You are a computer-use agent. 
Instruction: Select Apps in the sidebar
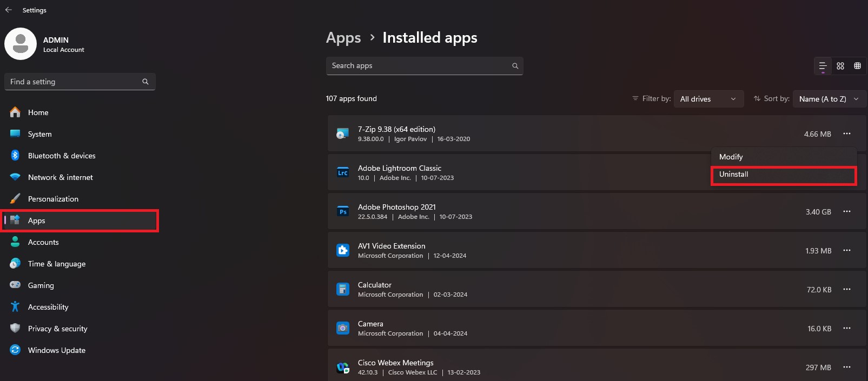[x=79, y=220]
